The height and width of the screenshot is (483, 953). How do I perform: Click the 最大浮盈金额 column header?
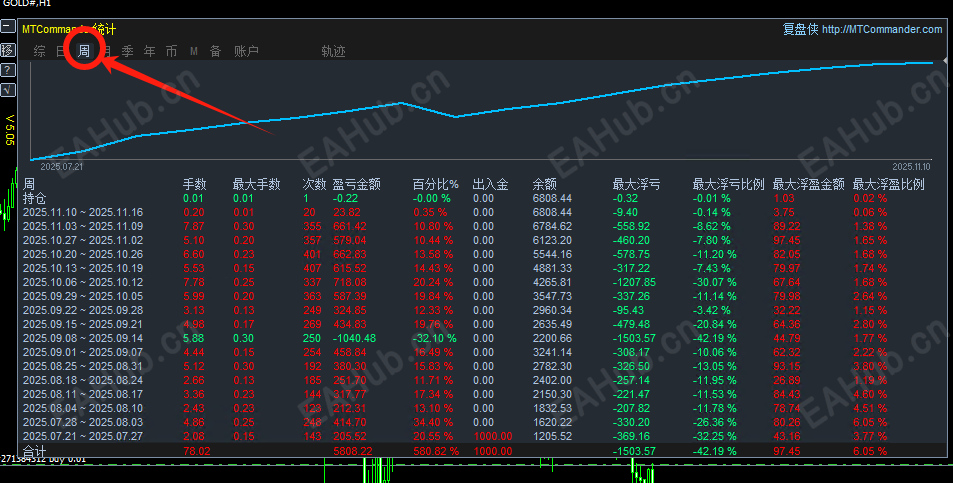coord(808,184)
